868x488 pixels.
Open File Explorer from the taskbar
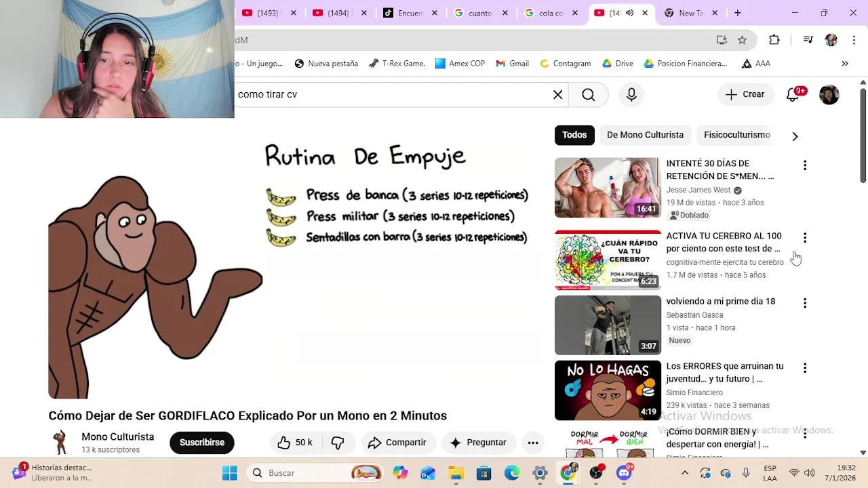pos(456,473)
